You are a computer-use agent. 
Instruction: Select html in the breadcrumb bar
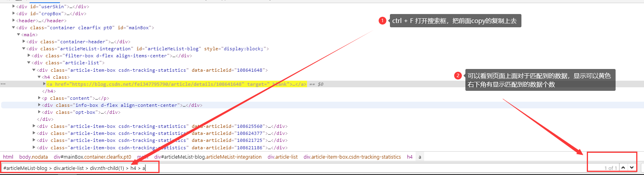click(8, 157)
